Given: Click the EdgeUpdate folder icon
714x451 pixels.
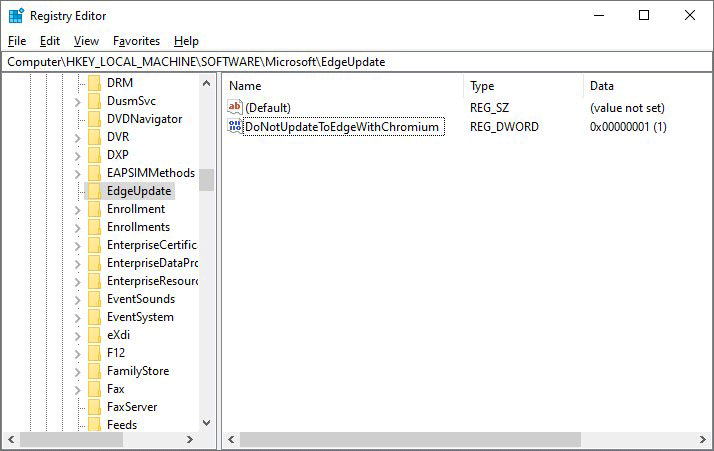Looking at the screenshot, I should tap(94, 191).
